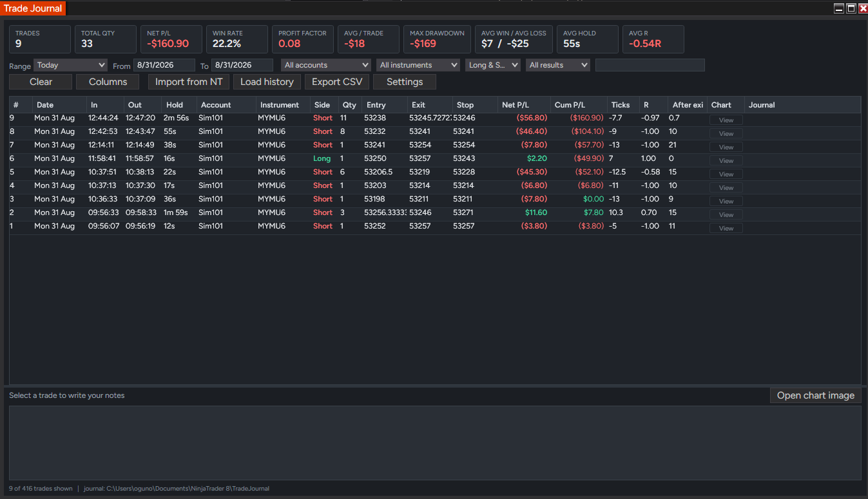Click the empty search box beside All results
Screen dimensions: 868x499
pyautogui.click(x=650, y=65)
